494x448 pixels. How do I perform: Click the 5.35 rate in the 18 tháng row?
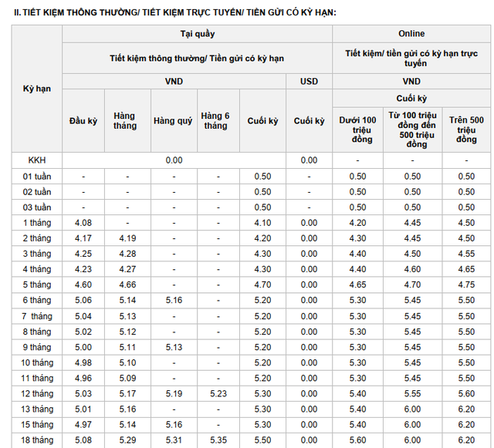pos(218,440)
